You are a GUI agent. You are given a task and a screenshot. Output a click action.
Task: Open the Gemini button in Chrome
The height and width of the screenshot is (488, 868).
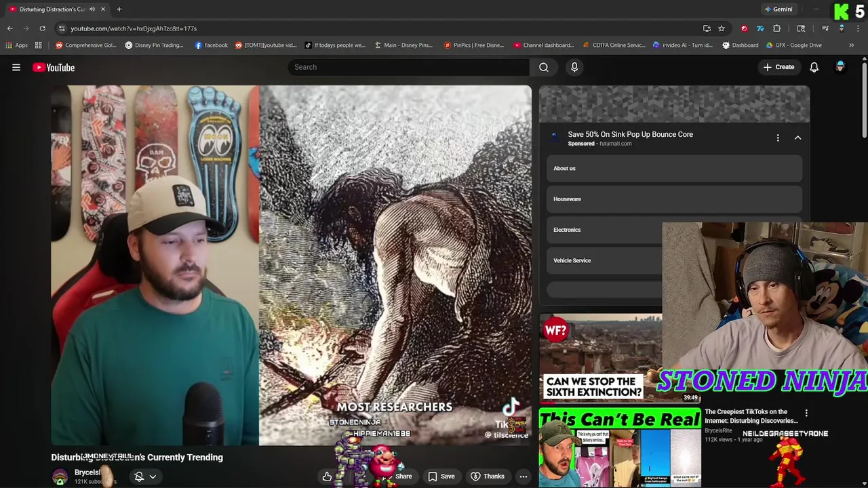click(x=778, y=9)
